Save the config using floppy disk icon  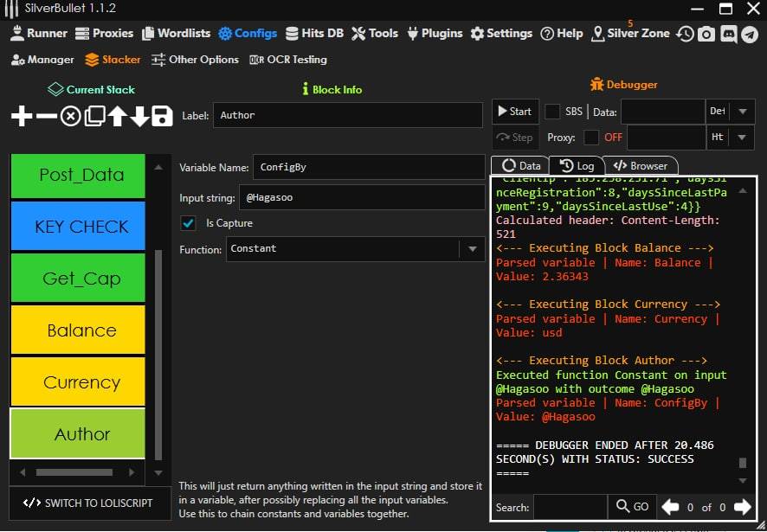click(162, 116)
